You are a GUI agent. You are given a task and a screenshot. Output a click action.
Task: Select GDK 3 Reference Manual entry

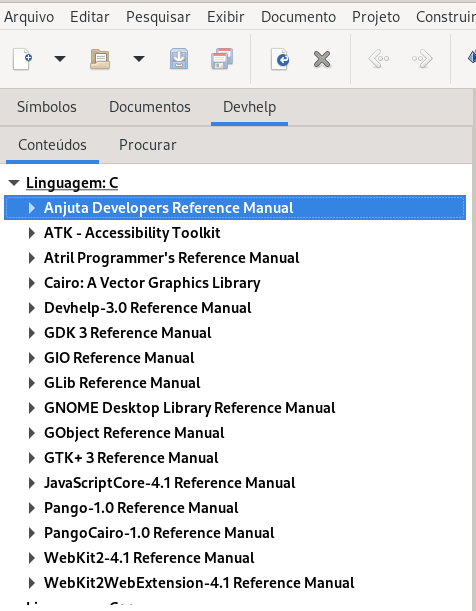point(128,333)
